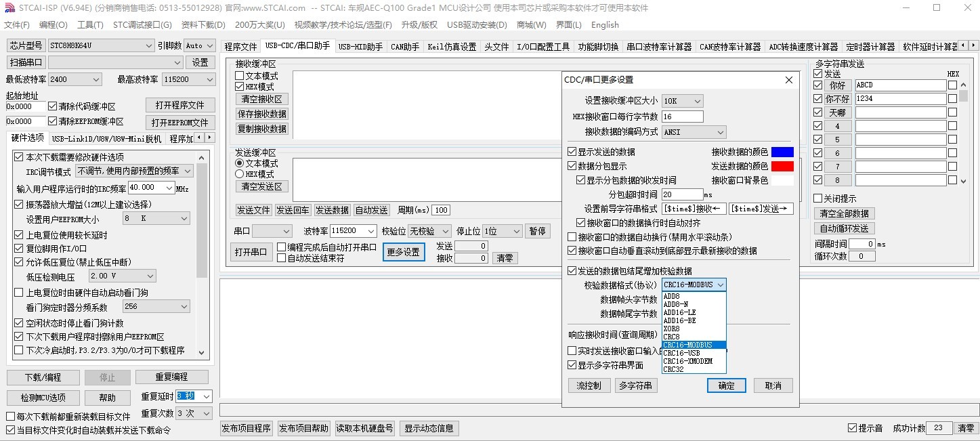Click the blue receive data color swatch

tap(782, 152)
